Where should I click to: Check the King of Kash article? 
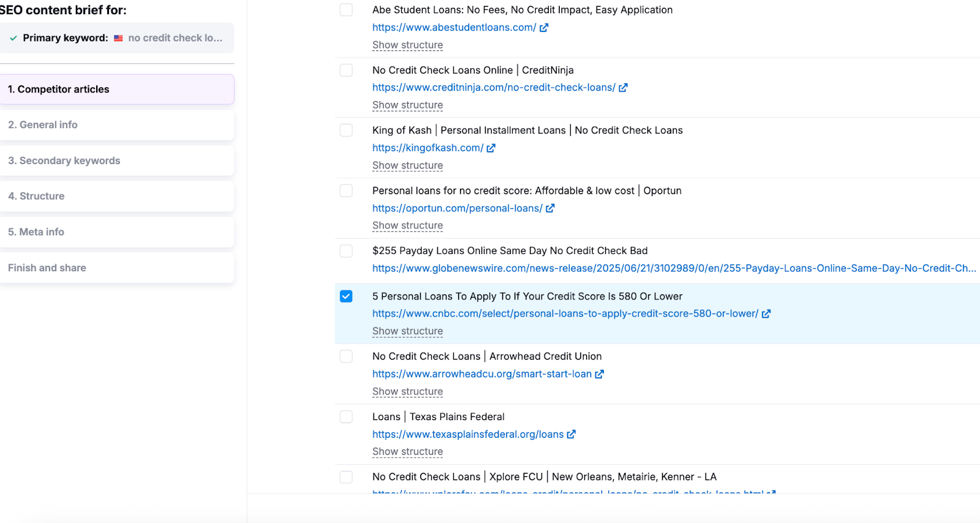346,130
